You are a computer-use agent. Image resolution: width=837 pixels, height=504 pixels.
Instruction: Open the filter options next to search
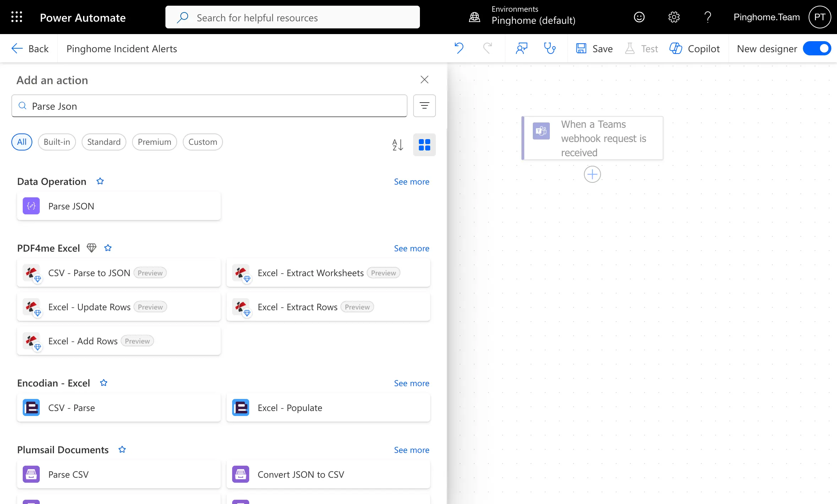click(x=424, y=106)
